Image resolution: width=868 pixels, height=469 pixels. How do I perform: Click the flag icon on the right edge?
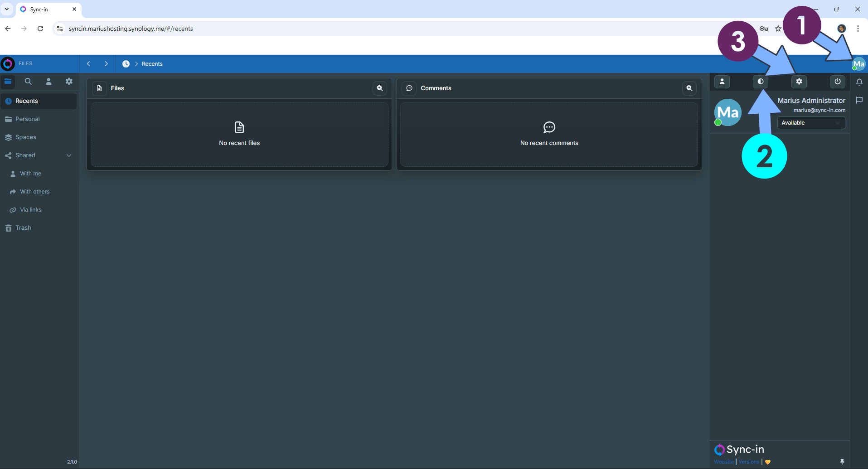coord(859,100)
